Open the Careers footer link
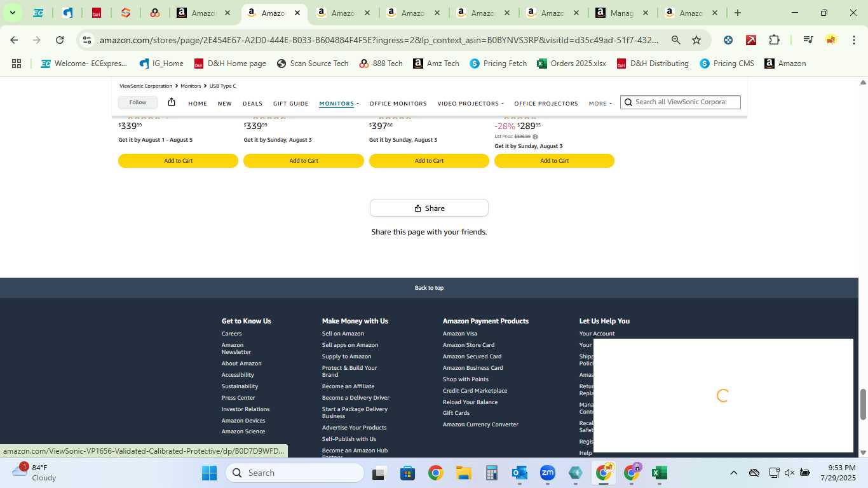 (231, 334)
